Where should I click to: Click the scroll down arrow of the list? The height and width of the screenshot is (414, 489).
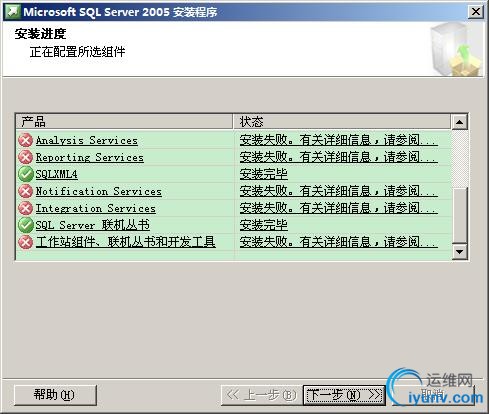(x=460, y=251)
